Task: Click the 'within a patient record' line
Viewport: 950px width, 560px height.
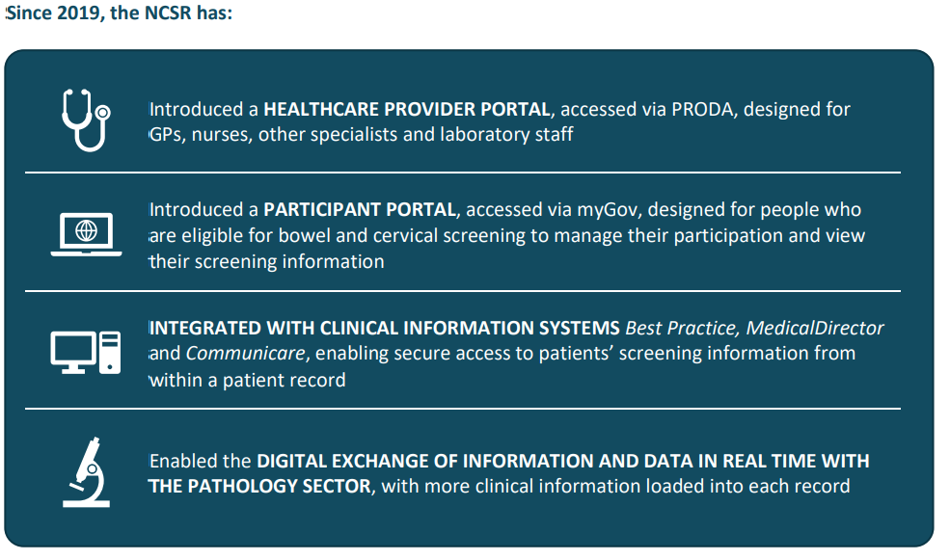Action: [248, 380]
